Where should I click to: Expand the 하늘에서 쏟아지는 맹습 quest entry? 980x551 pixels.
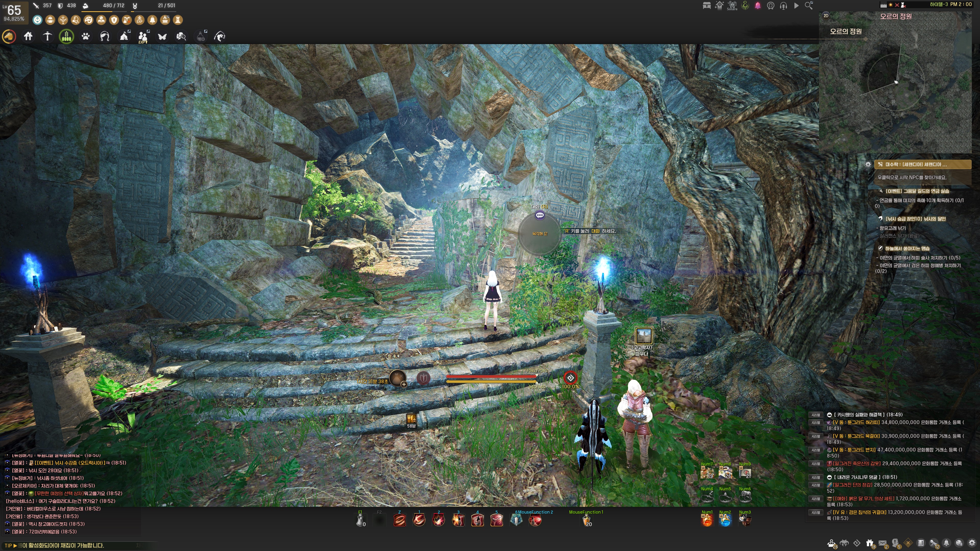907,248
